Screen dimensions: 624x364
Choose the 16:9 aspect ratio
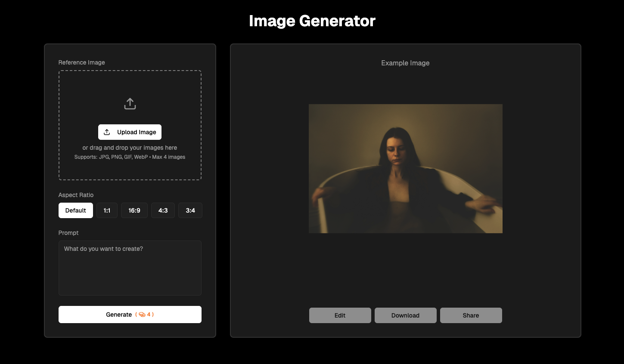pos(134,210)
